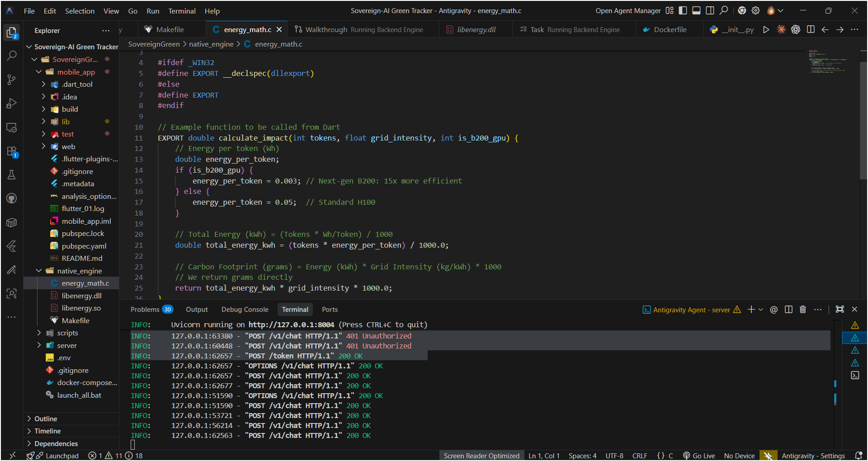Open the Terminal menu
Viewport: 868px width, 461px height.
pos(182,11)
